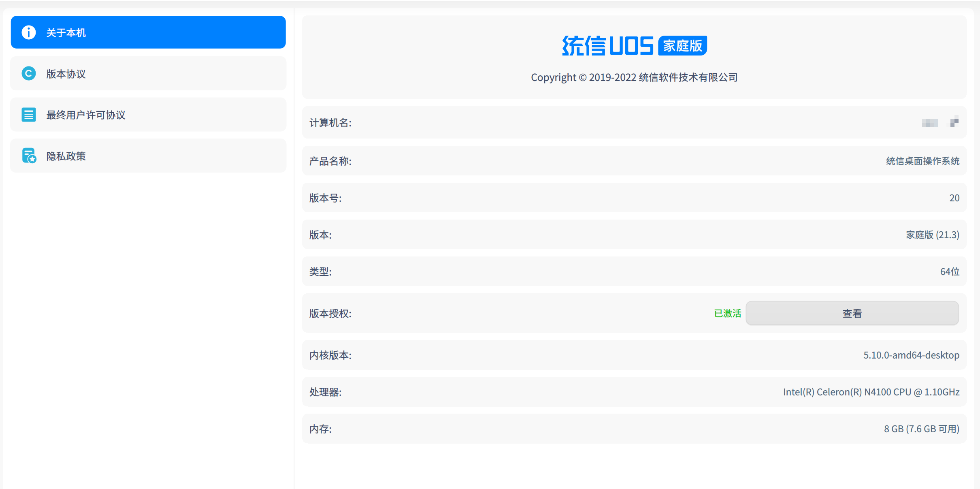Click the highlighted 关于本机 sidebar entry icon area

[x=29, y=32]
